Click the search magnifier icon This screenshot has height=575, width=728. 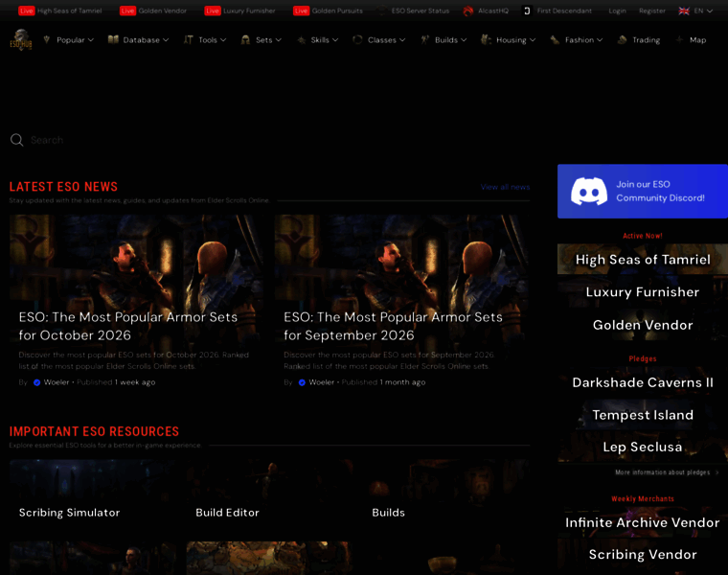click(16, 140)
